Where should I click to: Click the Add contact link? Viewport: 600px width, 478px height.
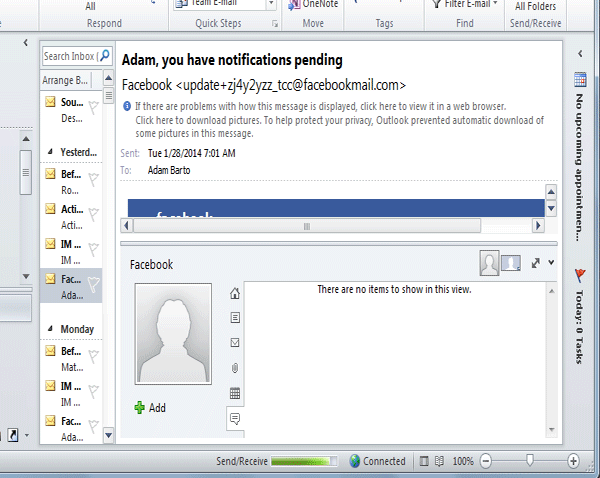point(157,408)
